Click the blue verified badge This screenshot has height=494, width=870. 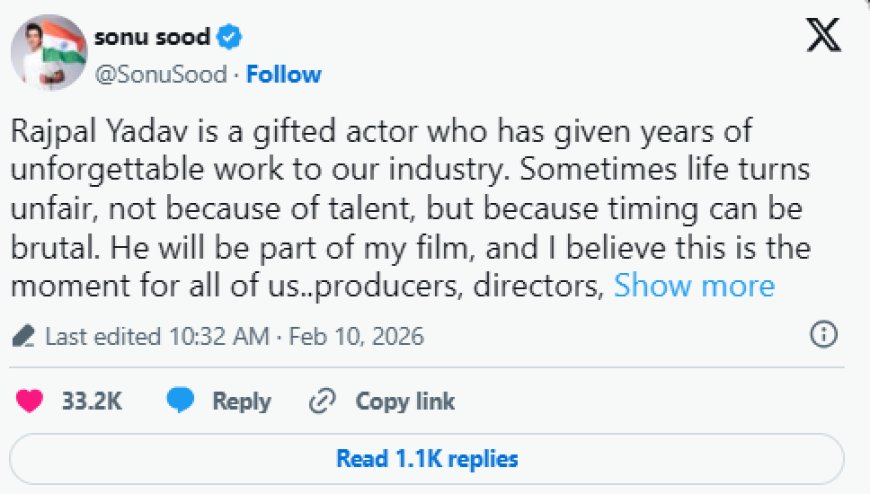230,38
